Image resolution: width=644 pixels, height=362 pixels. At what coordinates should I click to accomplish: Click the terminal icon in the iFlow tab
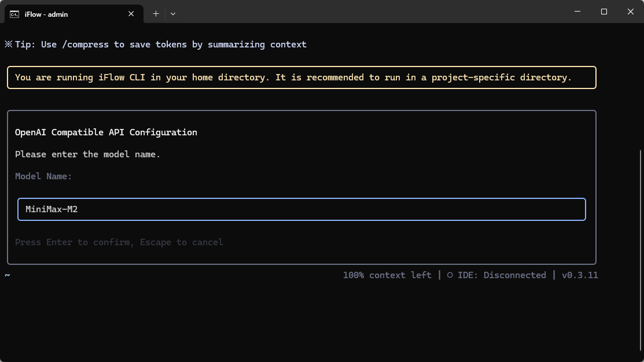(x=14, y=14)
